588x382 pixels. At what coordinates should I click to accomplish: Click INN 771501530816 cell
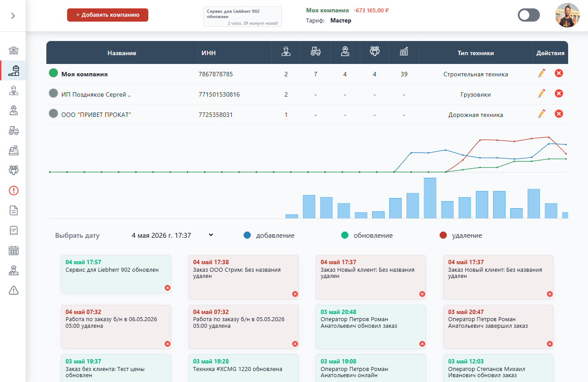pos(219,94)
